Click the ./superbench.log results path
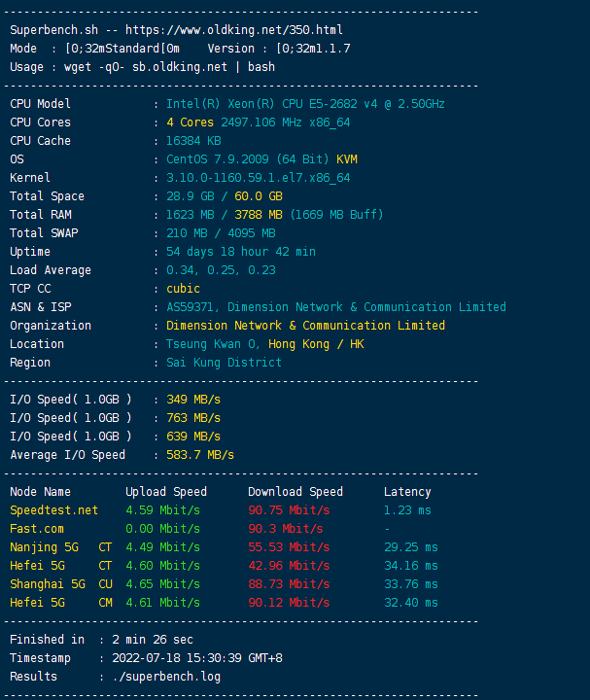Image resolution: width=590 pixels, height=700 pixels. 167,677
